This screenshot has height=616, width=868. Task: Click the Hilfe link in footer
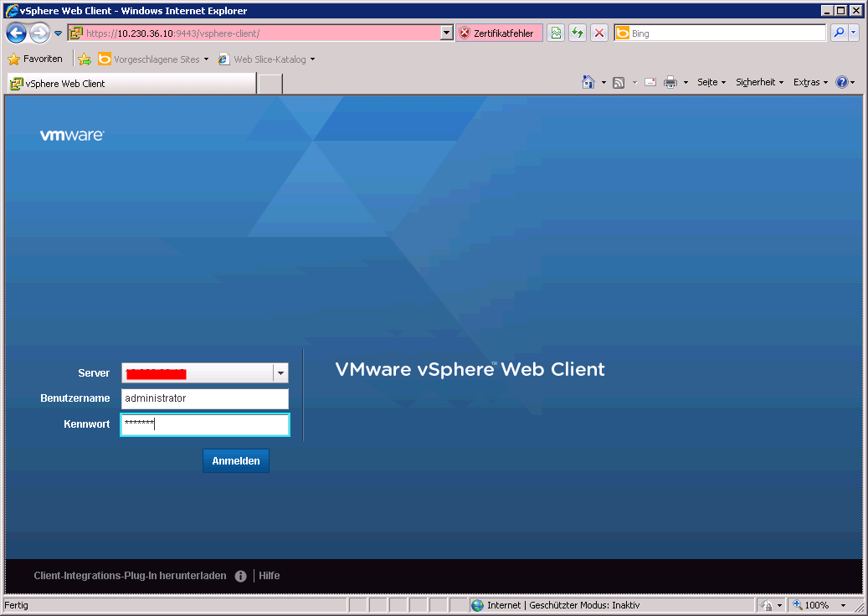click(270, 576)
